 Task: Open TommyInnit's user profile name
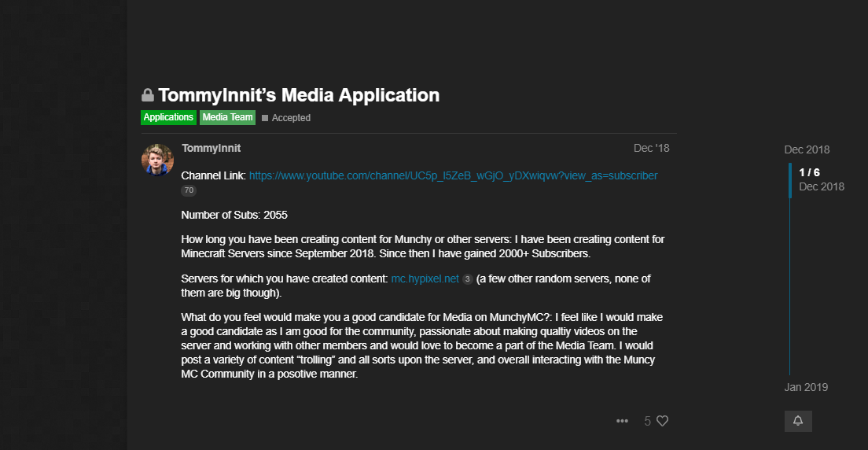(211, 149)
